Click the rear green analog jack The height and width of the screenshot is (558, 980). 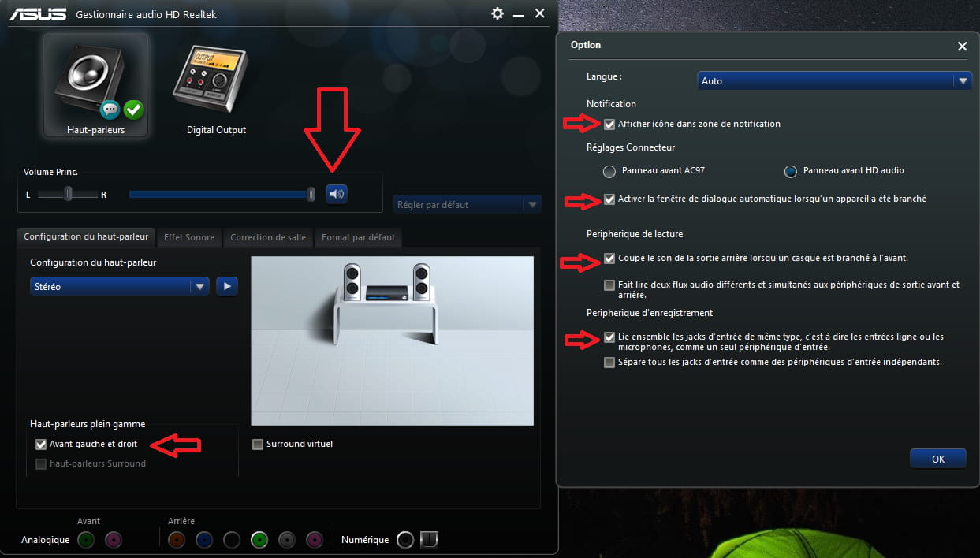[259, 540]
